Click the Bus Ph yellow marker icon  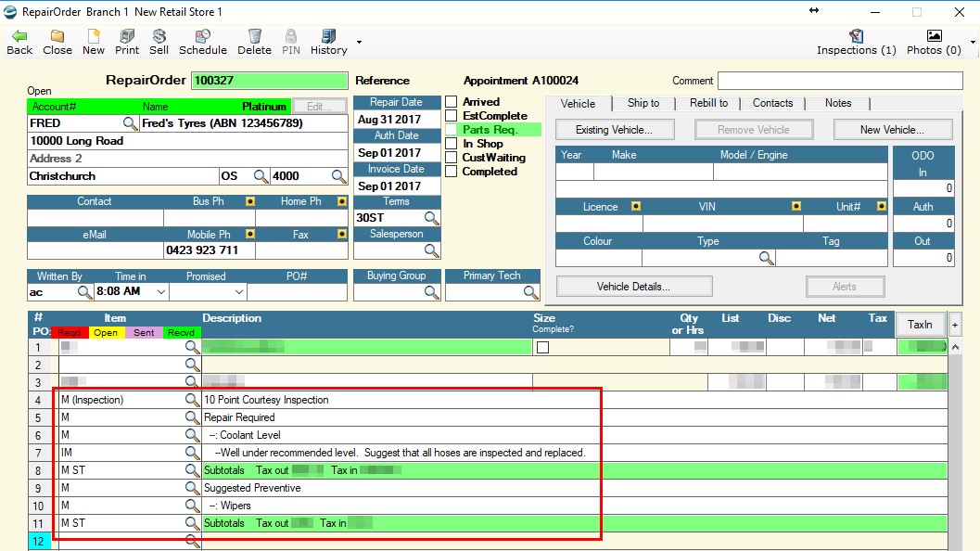250,200
